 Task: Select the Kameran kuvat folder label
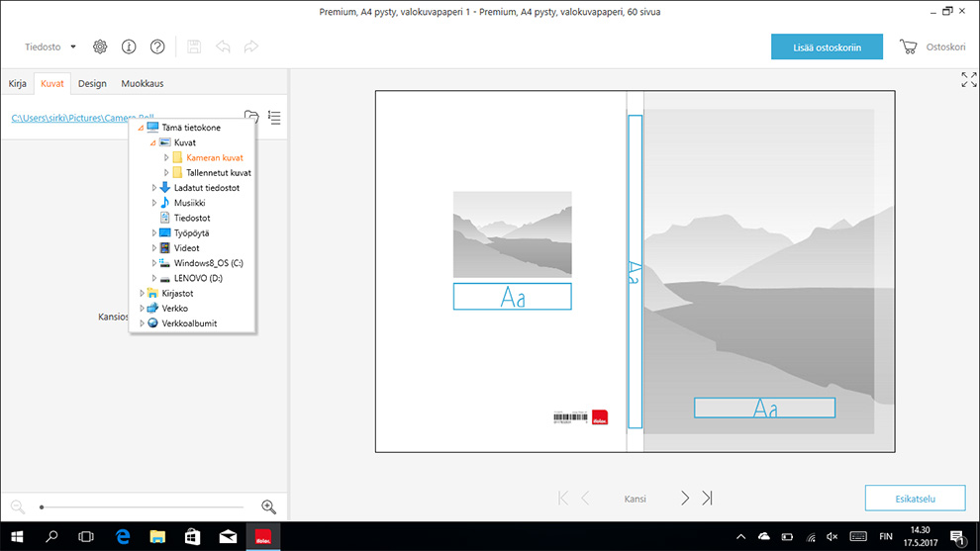click(x=215, y=157)
